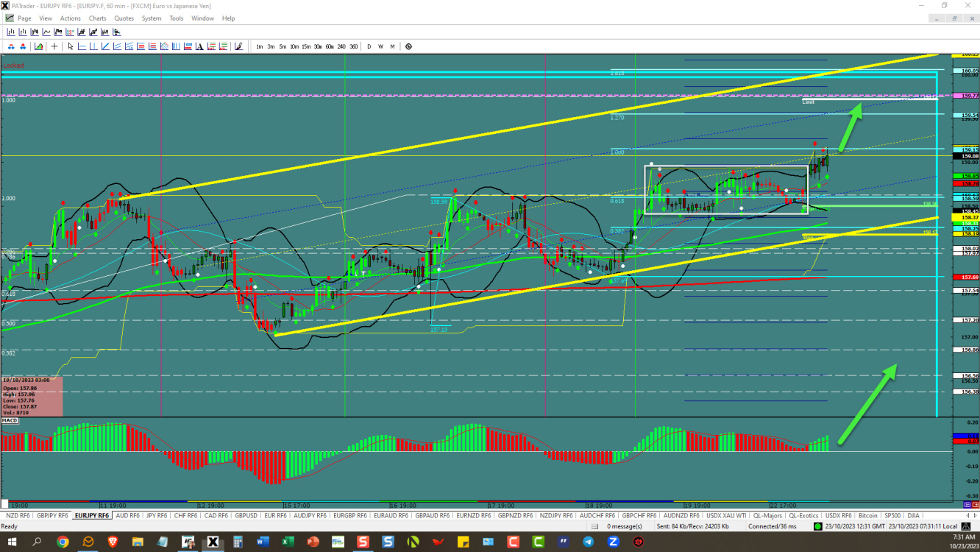Launch Excel from the taskbar
Image resolution: width=980 pixels, height=552 pixels.
coord(288,542)
